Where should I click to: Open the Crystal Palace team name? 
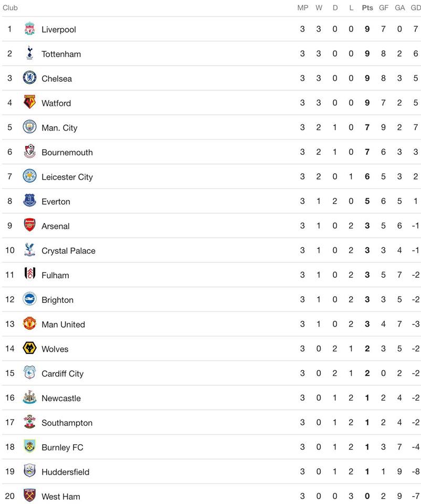68,251
